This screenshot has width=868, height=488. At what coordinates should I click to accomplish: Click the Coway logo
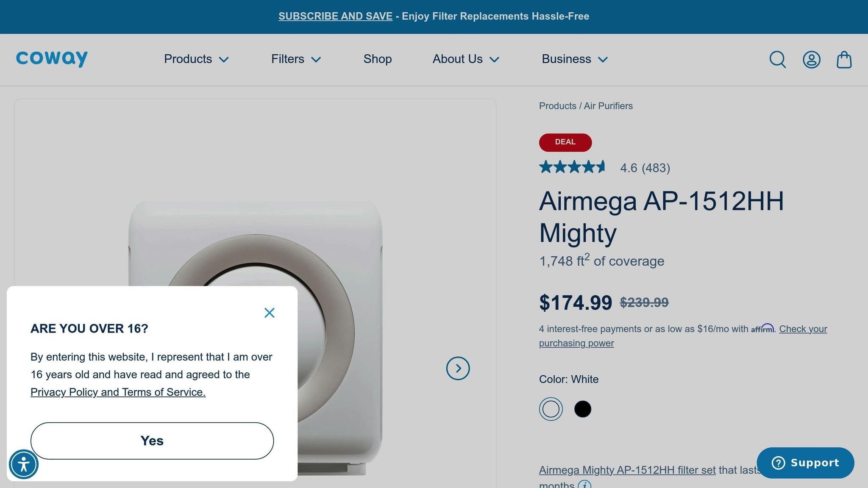[x=52, y=58]
